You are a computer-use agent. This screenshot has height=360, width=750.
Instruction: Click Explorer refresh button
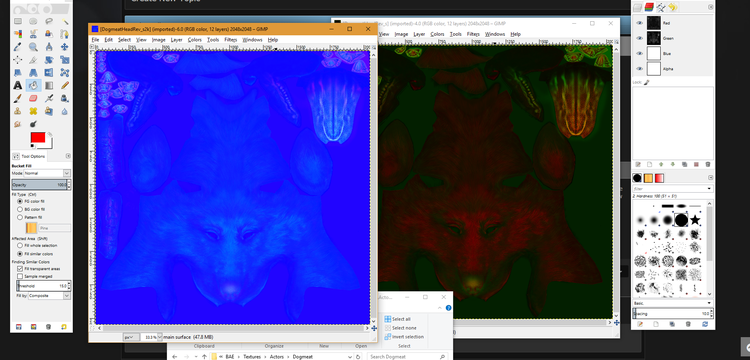click(x=358, y=357)
